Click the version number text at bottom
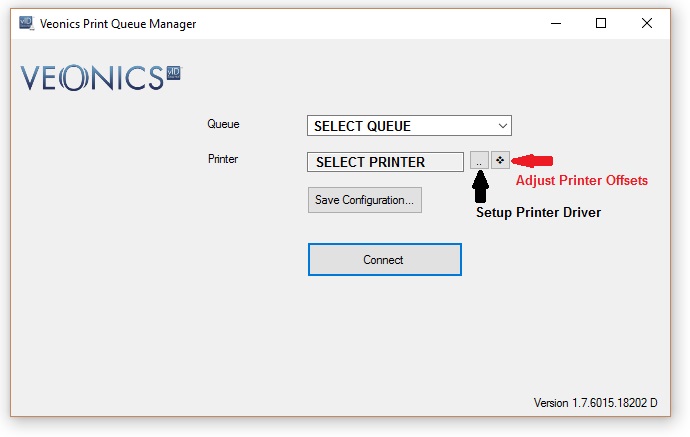The height and width of the screenshot is (437, 690). 595,403
